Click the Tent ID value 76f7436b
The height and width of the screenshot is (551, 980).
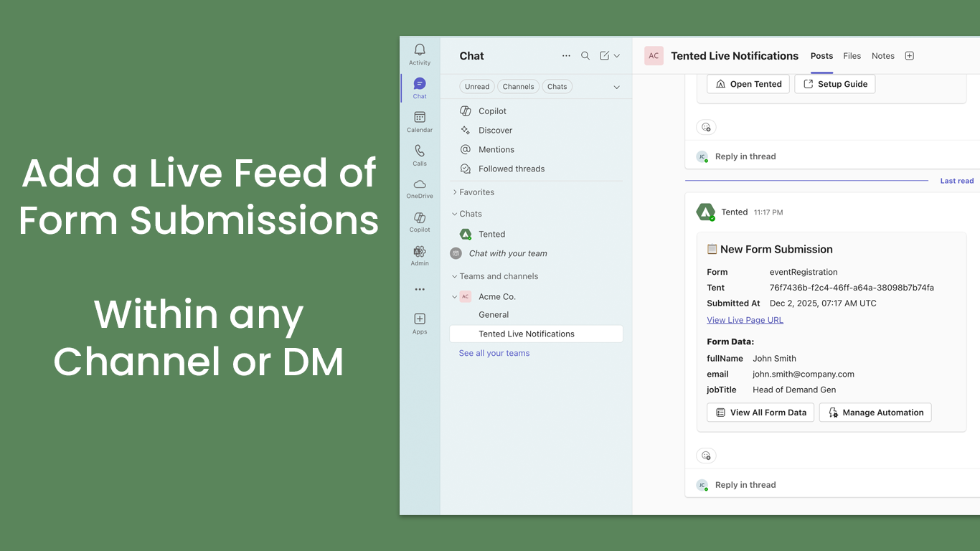[852, 288]
